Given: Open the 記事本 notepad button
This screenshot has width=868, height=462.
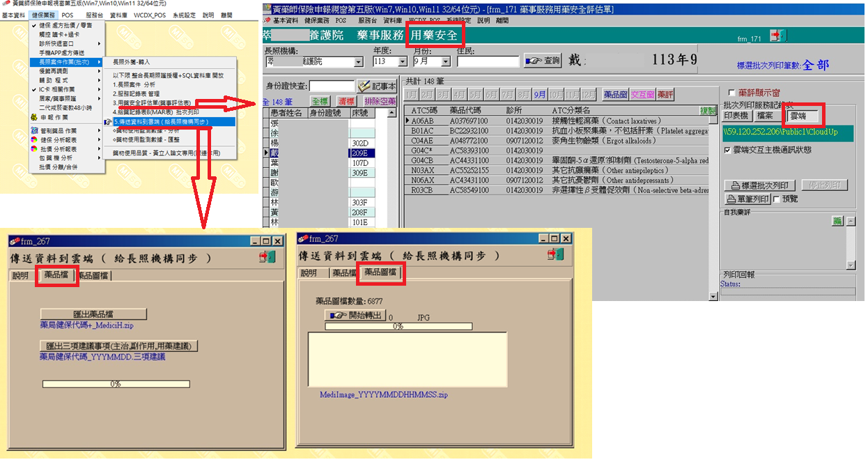Looking at the screenshot, I should point(376,86).
